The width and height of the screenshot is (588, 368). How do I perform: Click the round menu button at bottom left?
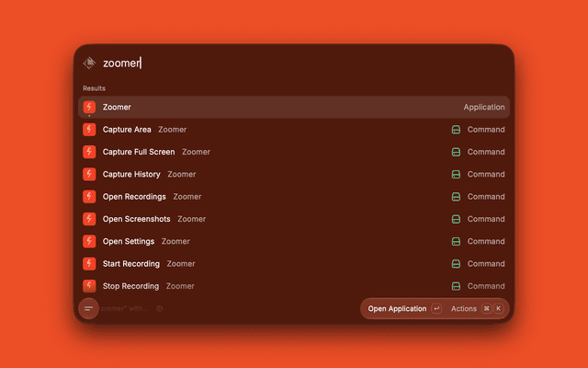pos(89,308)
